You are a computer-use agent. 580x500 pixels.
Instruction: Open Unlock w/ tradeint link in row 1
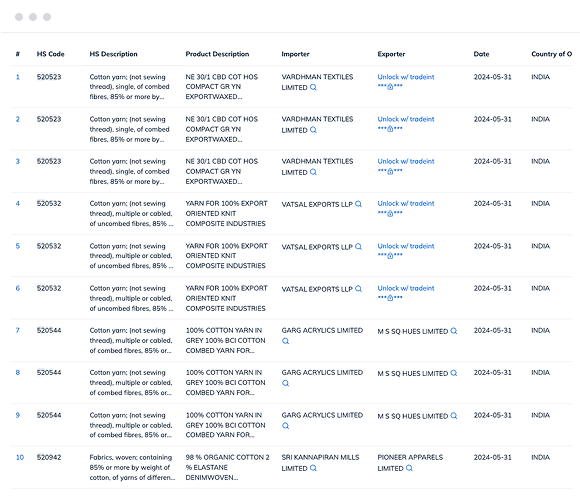click(406, 77)
